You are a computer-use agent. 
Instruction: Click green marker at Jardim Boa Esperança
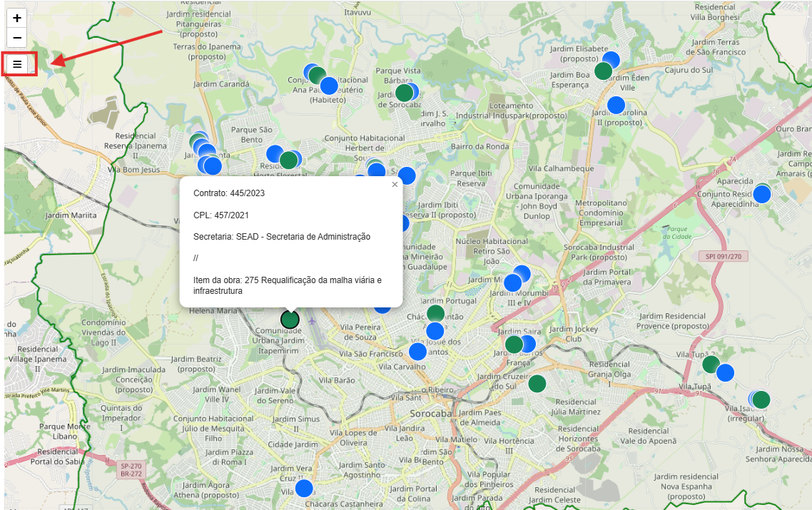pyautogui.click(x=603, y=71)
